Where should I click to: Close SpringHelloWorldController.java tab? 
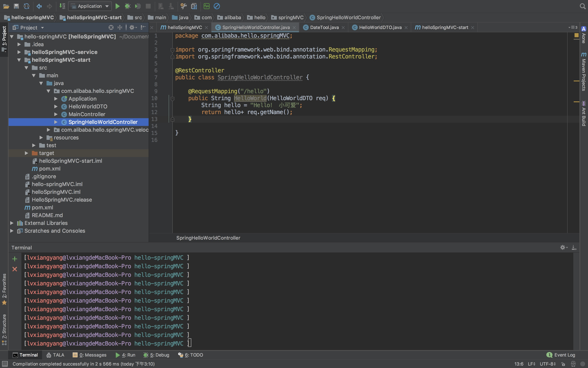(x=294, y=28)
